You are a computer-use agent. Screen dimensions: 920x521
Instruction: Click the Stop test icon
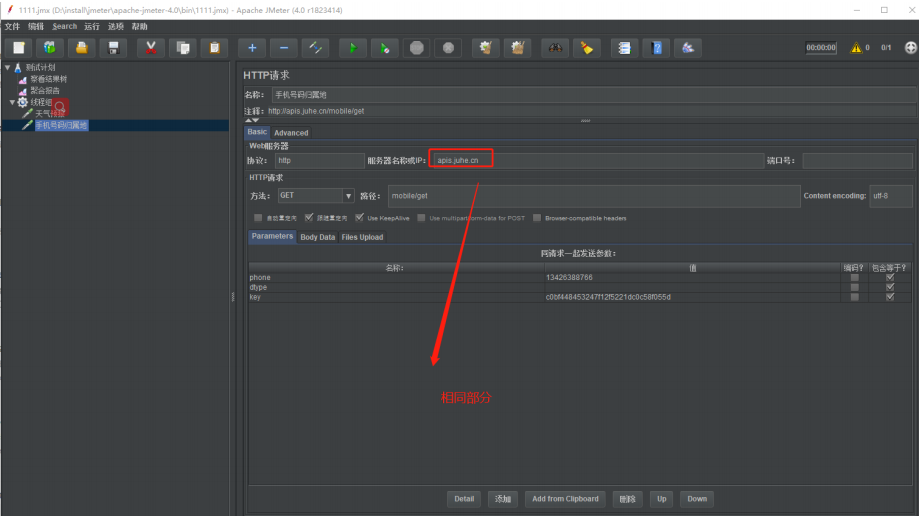[416, 48]
